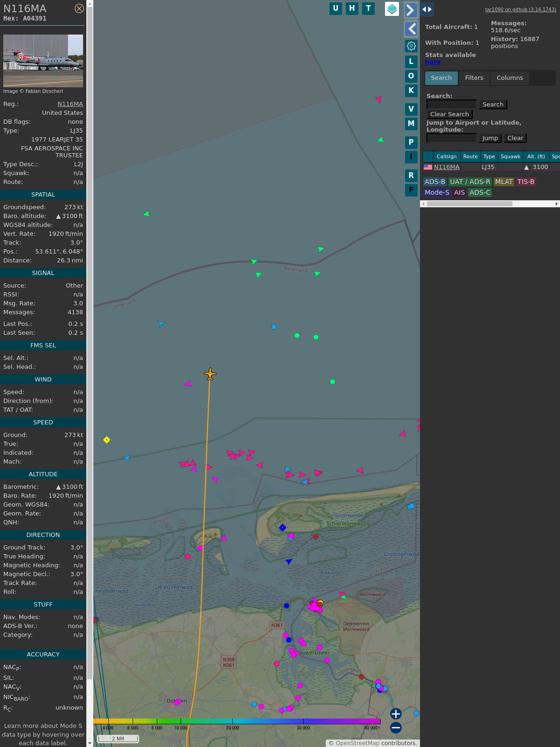This screenshot has width=560, height=747.
Task: Focus the Search text input
Action: (x=451, y=104)
